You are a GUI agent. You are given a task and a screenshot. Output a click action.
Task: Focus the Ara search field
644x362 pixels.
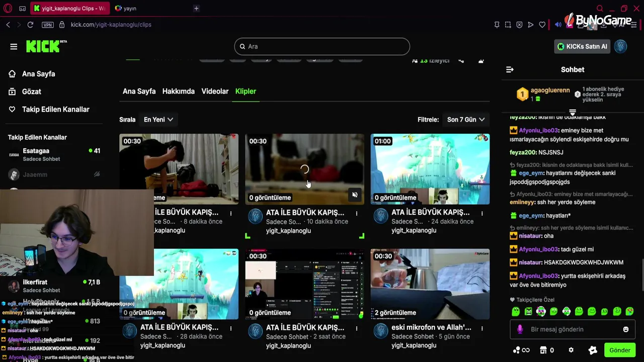tap(322, 46)
